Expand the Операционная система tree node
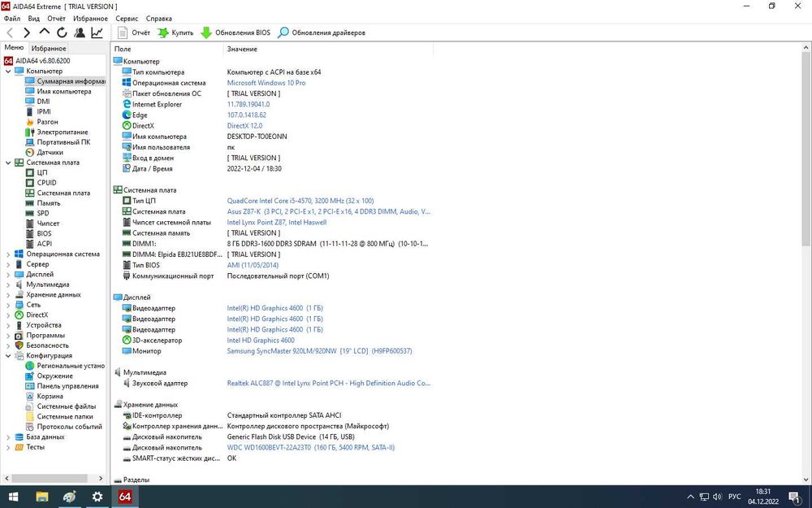 click(8, 254)
